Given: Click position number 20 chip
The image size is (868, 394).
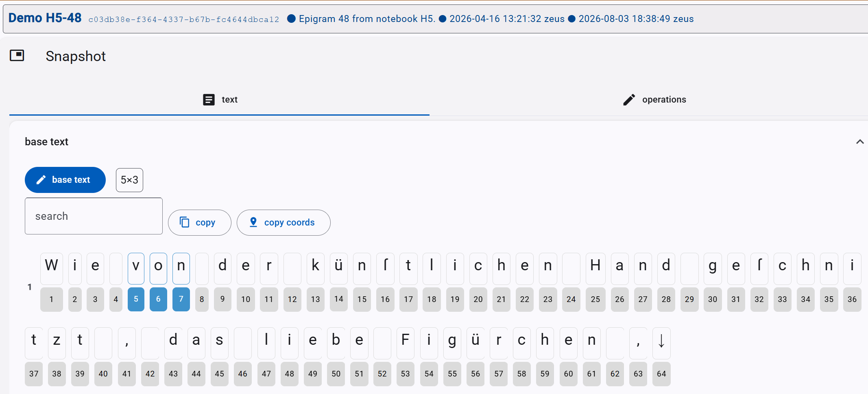Looking at the screenshot, I should click(478, 299).
